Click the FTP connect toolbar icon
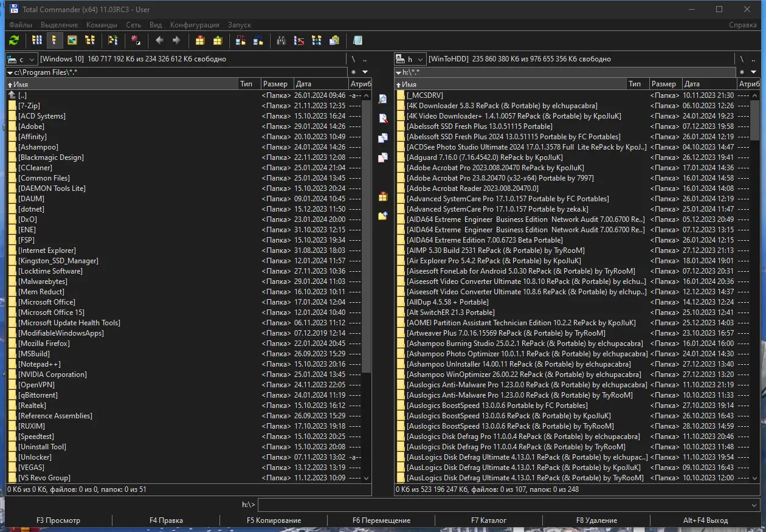Image resolution: width=766 pixels, height=532 pixels. click(x=241, y=41)
